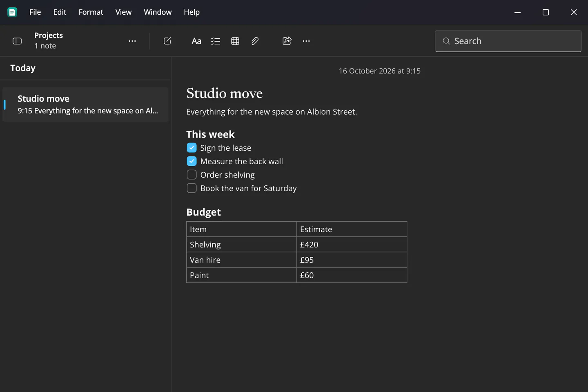Viewport: 588px width, 392px height.
Task: Open the Aa text format options
Action: click(196, 41)
